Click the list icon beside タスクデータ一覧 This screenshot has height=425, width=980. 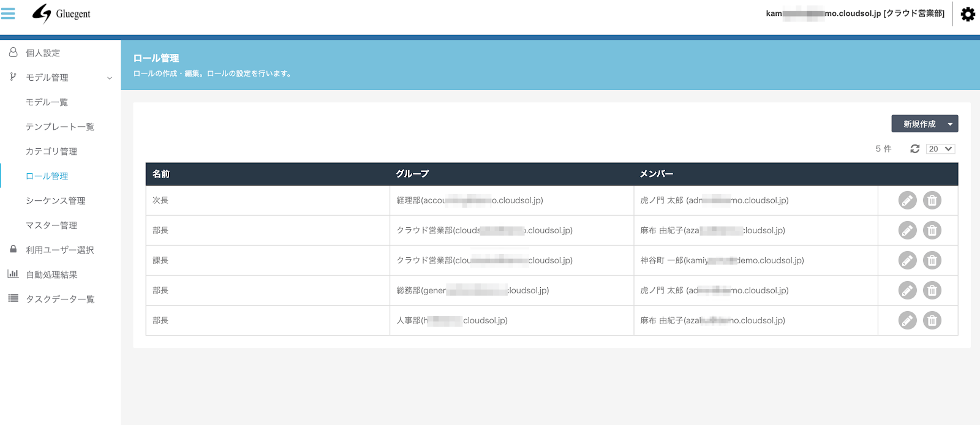(x=13, y=298)
